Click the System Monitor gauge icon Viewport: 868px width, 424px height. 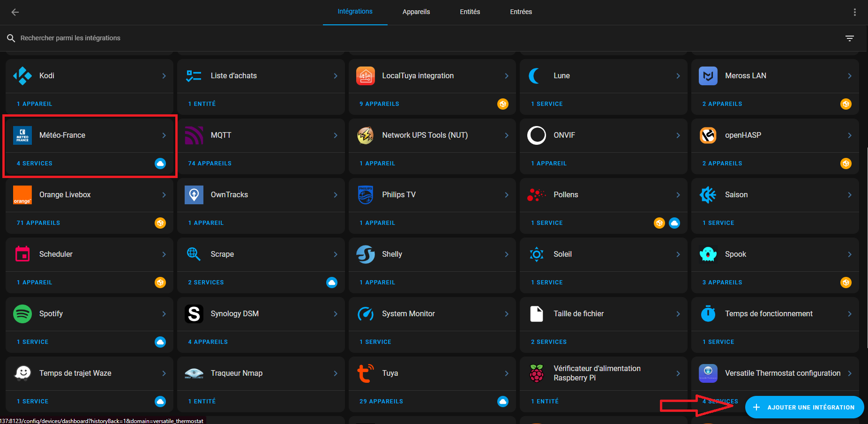point(365,314)
